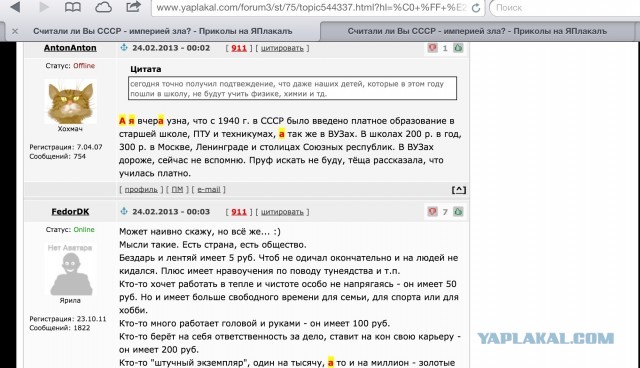Click цитировать on FedorDK's post
The width and height of the screenshot is (640, 368).
[x=282, y=212]
